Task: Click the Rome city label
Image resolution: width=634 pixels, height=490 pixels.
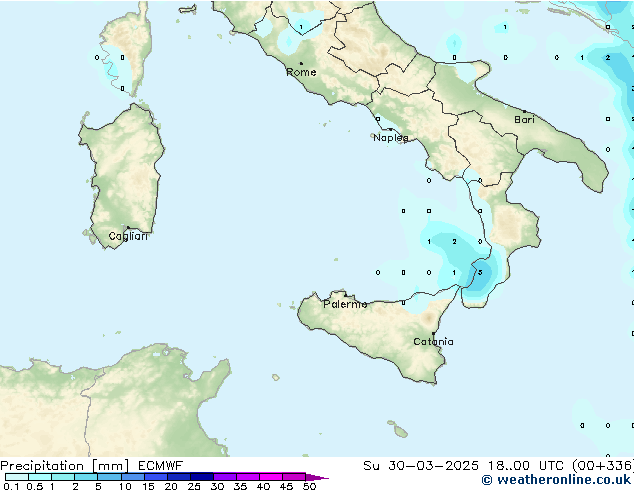Action: [301, 72]
